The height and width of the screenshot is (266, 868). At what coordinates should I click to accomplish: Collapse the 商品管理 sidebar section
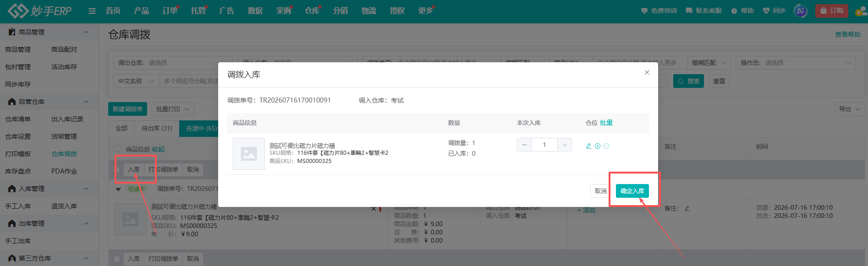pos(86,32)
